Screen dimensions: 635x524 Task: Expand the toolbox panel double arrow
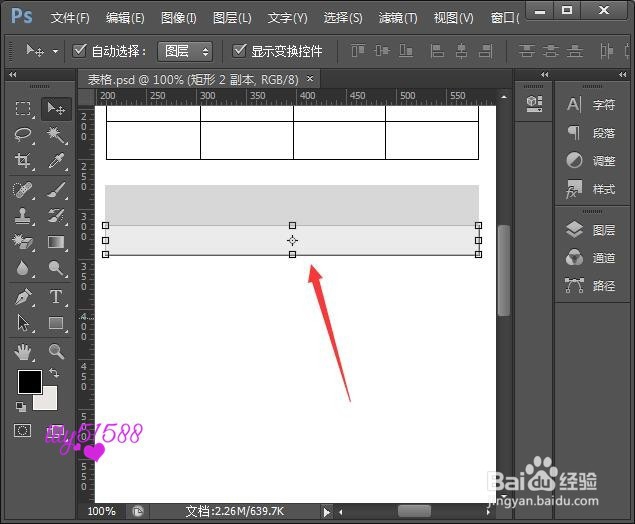tap(13, 75)
